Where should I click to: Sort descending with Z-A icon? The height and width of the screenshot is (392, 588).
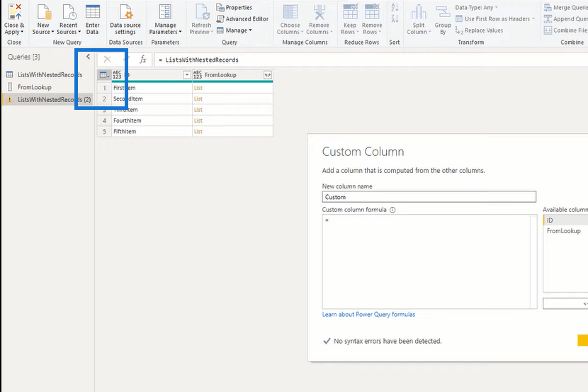(395, 18)
